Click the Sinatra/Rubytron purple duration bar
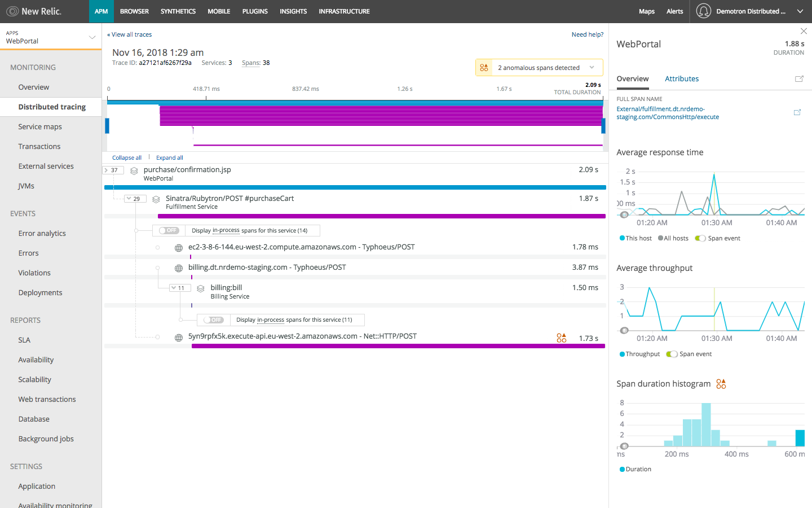Screen dimensions: 812x508 [x=382, y=216]
